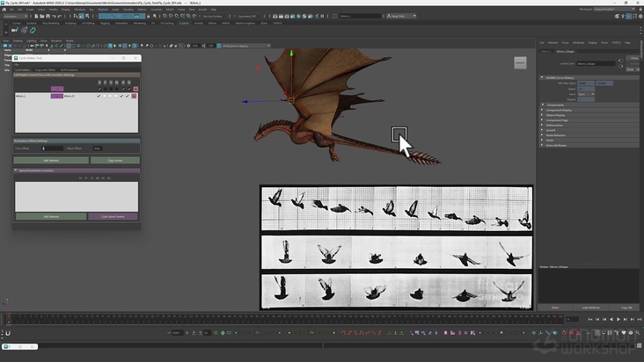Image resolution: width=644 pixels, height=362 pixels.
Task: Switch to the Animation shelf tab
Action: [121, 24]
